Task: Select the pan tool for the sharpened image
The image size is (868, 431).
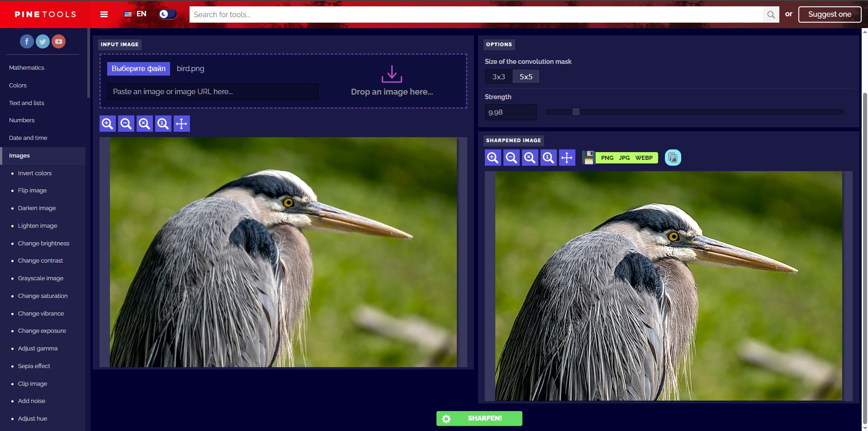Action: (567, 157)
